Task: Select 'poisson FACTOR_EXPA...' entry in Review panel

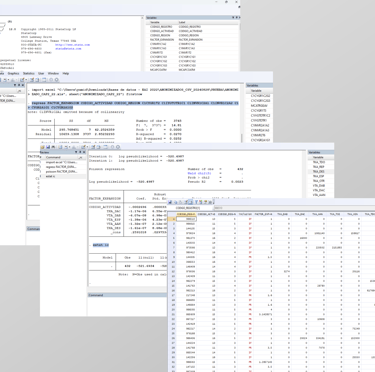Action: point(62,171)
